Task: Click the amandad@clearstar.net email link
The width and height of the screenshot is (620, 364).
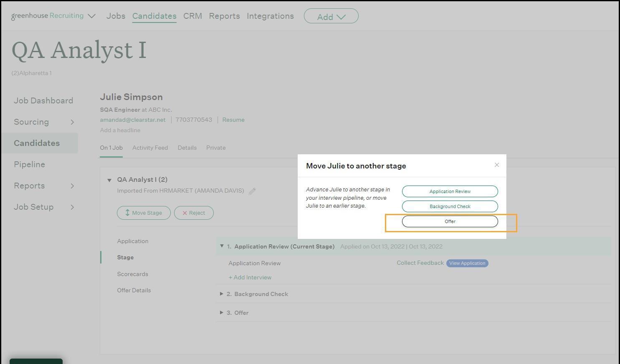Action: [x=132, y=120]
